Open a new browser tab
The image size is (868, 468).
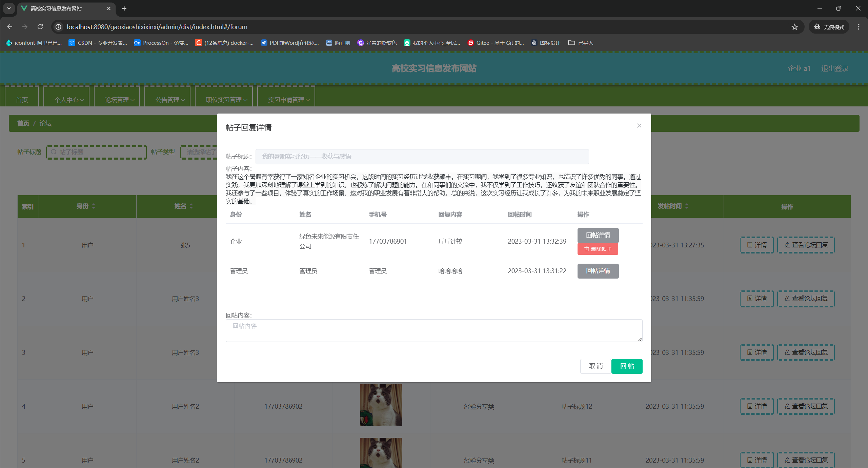[124, 8]
